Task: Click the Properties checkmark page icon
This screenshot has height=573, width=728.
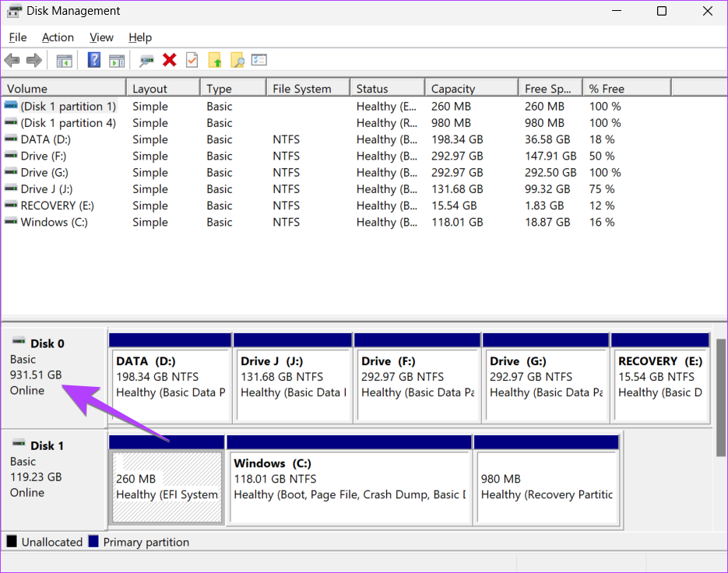Action: (x=192, y=61)
